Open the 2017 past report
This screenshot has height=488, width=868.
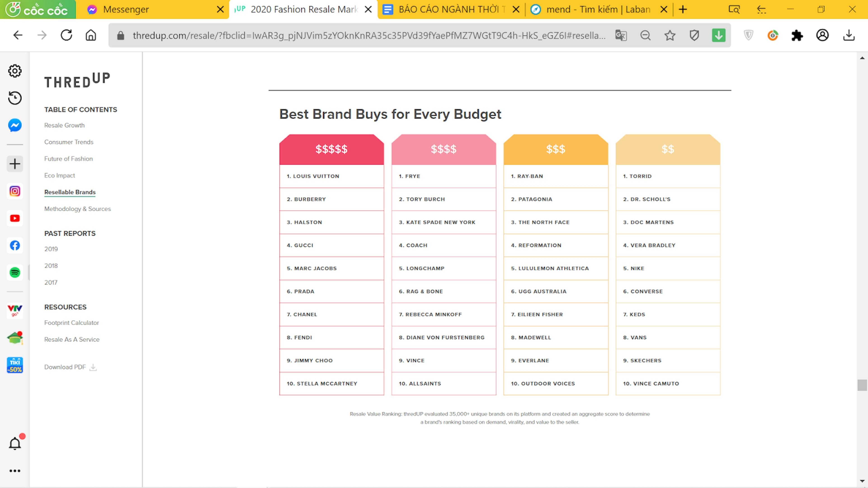click(51, 283)
